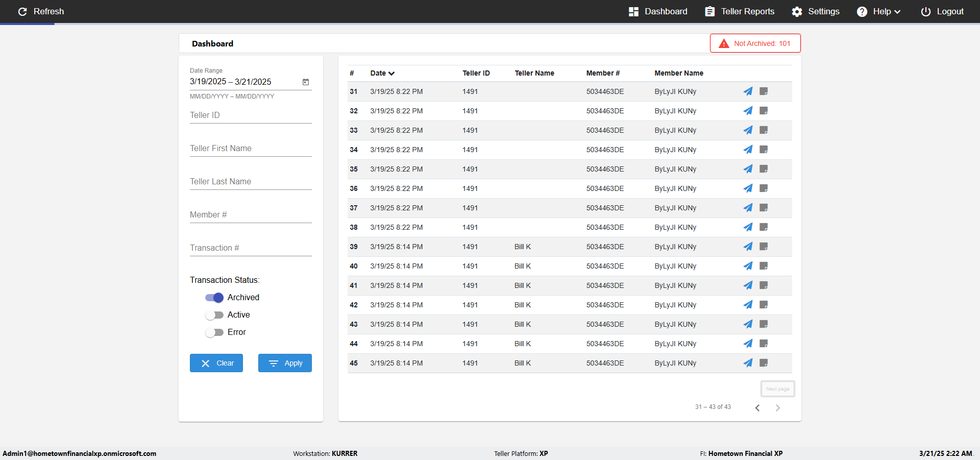Focus the Teller First Name field
Screen dimensions: 980x460
coord(251,149)
